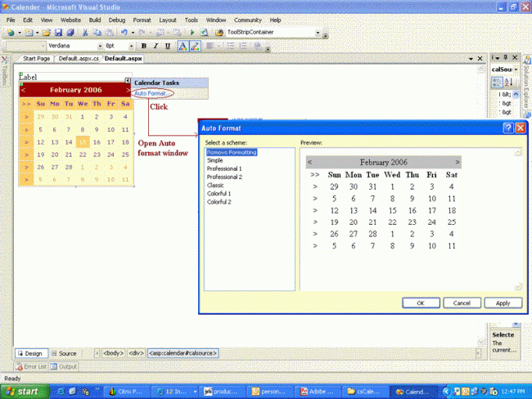Click the New Web Site icon in toolbar
This screenshot has width=532, height=399.
click(11, 33)
